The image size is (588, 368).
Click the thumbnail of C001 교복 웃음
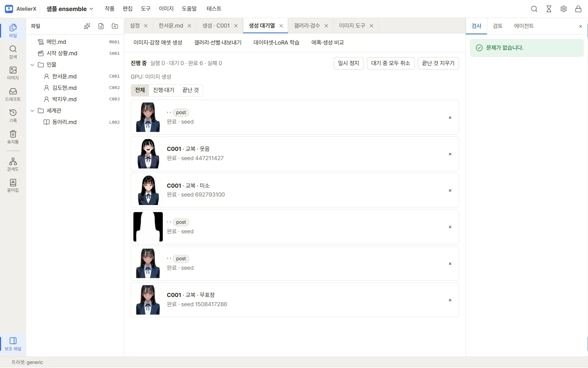click(148, 154)
